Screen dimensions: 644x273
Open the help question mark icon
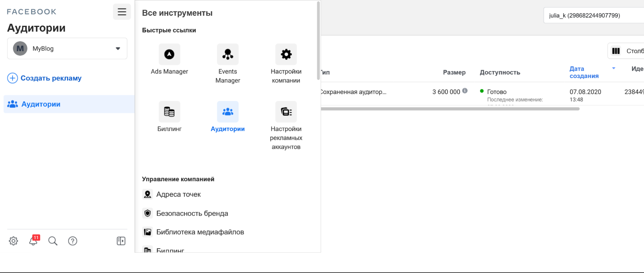click(x=73, y=241)
